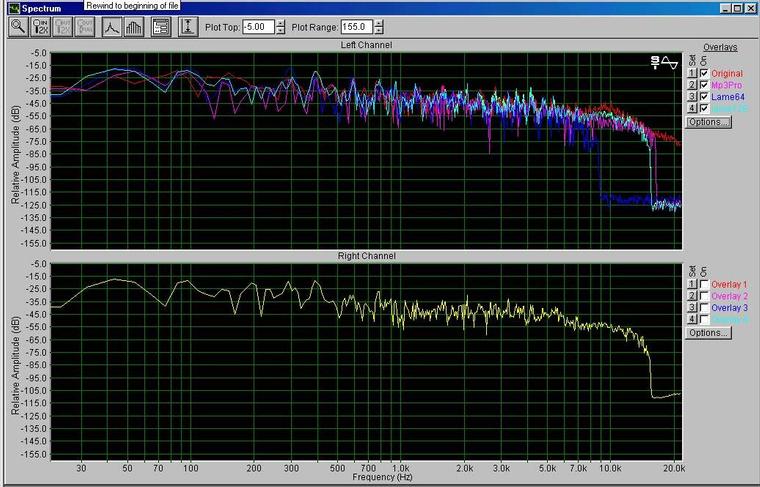Image resolution: width=760 pixels, height=487 pixels.
Task: Decrease Plot Range with down arrow
Action: tap(377, 31)
